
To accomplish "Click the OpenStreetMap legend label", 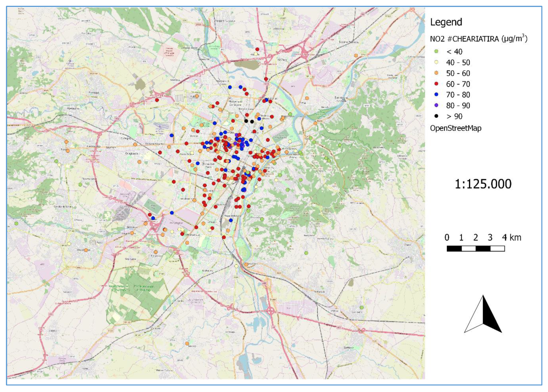I will (456, 128).
